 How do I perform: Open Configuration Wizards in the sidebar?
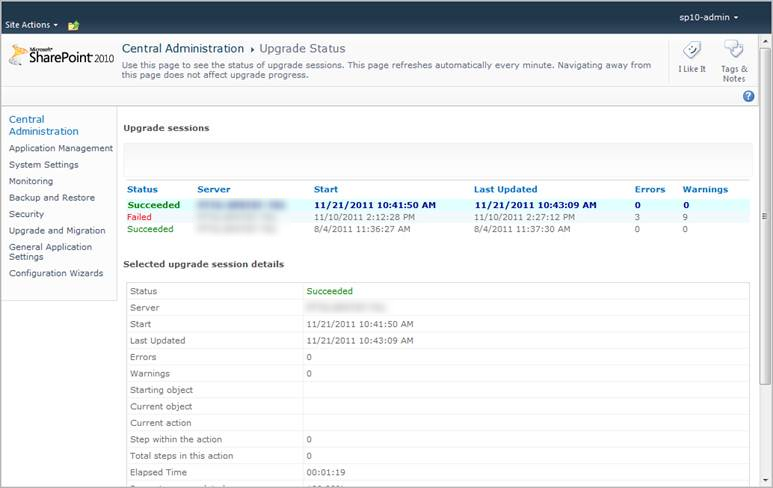[56, 273]
